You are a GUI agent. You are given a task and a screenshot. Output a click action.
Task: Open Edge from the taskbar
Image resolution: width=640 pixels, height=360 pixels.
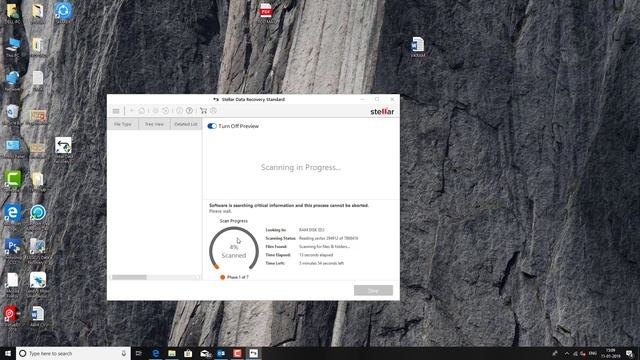coord(156,353)
